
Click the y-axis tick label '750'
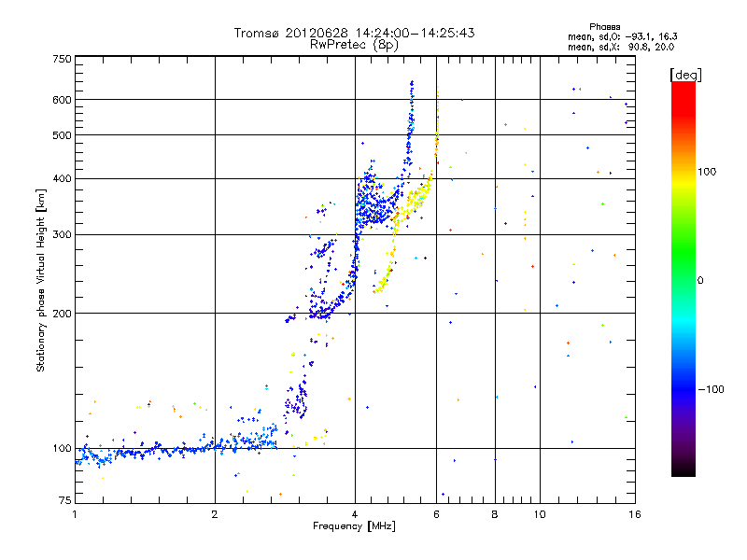tap(62, 59)
